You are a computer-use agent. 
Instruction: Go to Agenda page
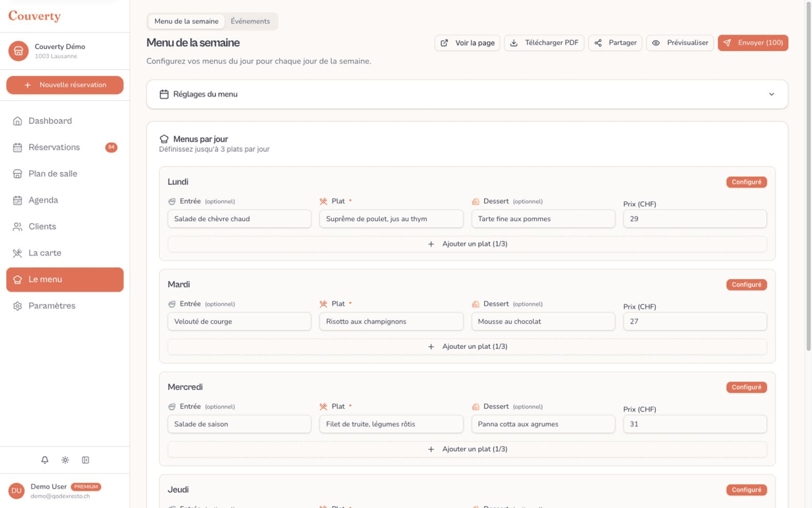point(65,200)
